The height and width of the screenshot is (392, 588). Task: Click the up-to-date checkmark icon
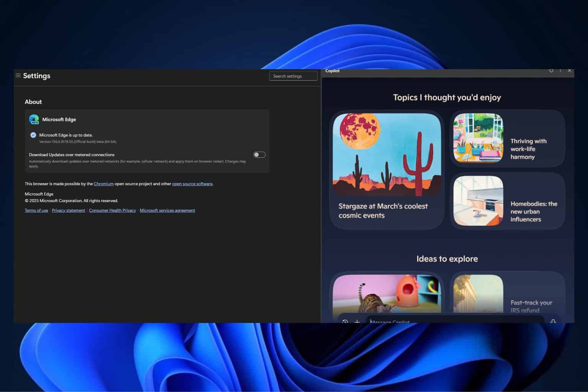33,135
